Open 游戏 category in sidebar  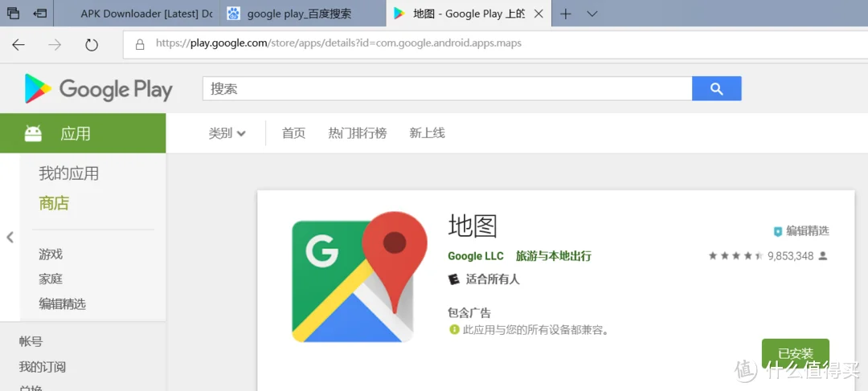pos(51,255)
